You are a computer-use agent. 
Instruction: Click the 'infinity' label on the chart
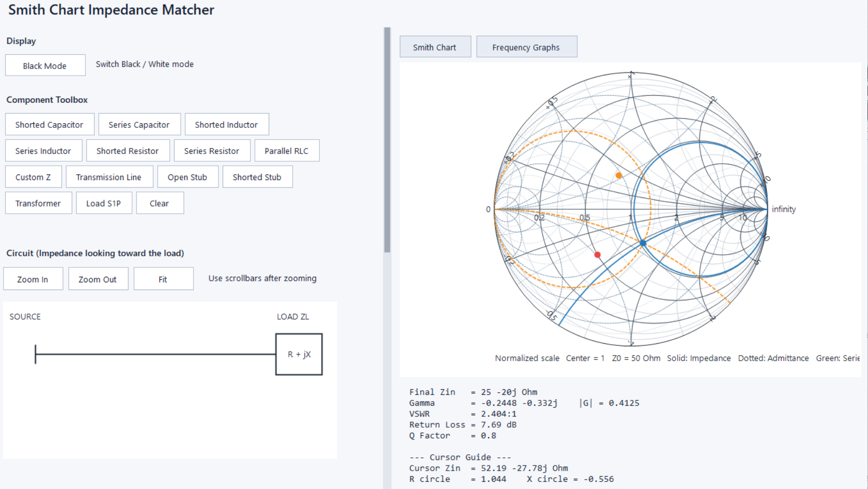[784, 209]
